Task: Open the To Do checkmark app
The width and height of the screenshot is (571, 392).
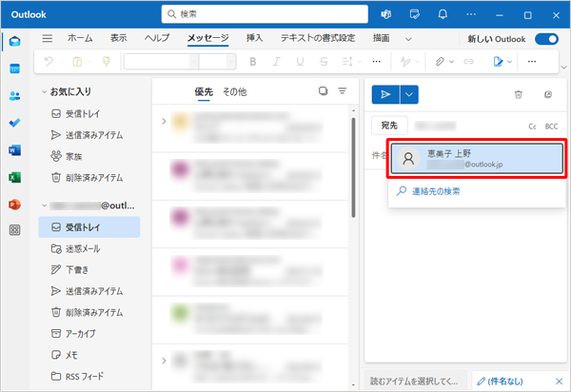Action: (x=14, y=123)
